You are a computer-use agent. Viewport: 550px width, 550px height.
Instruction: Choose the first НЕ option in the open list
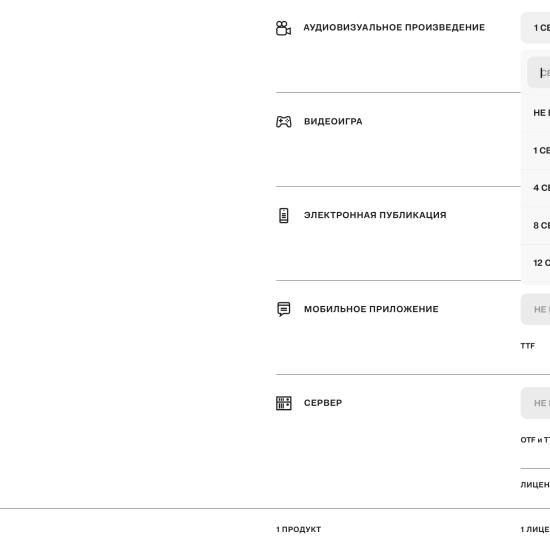[x=535, y=113]
